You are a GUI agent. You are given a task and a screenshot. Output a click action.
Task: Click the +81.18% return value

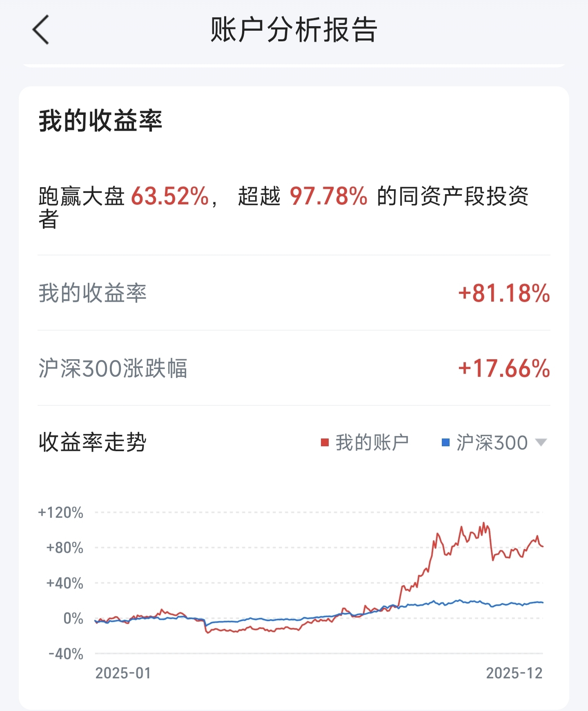pos(504,293)
